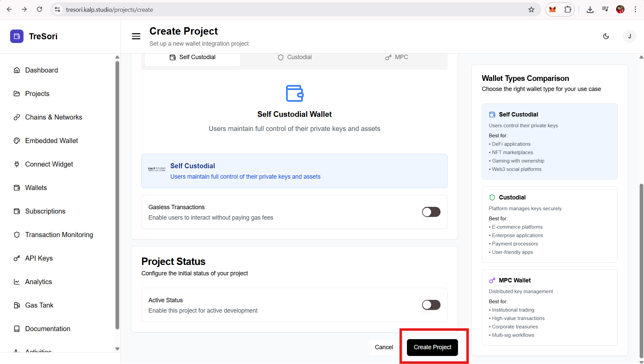The height and width of the screenshot is (364, 644).
Task: Enable the Gasless Transactions toggle
Action: tap(431, 212)
